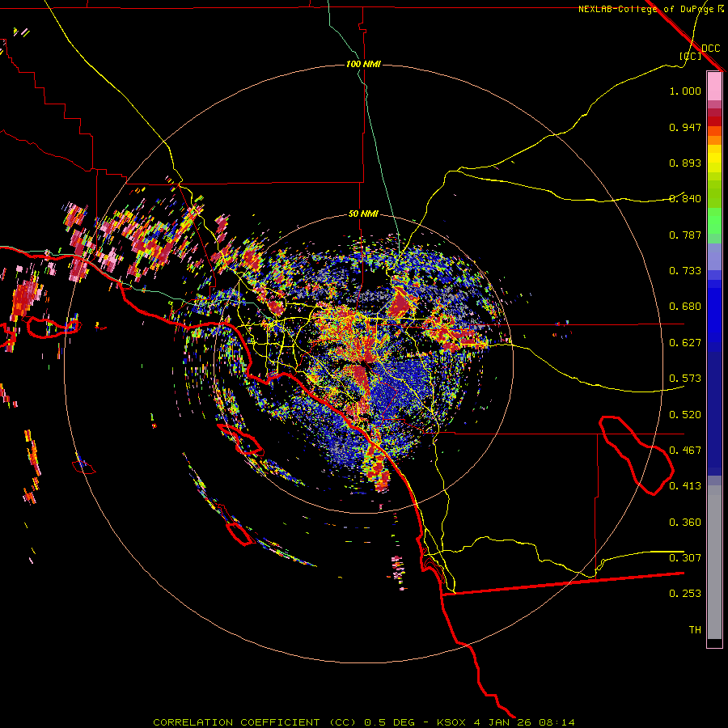Click the TH threshold label
The width and height of the screenshot is (728, 728).
click(x=695, y=630)
